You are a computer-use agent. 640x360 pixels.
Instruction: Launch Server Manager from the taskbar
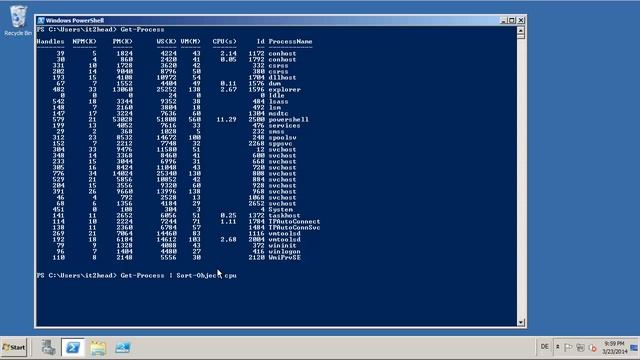[x=48, y=347]
